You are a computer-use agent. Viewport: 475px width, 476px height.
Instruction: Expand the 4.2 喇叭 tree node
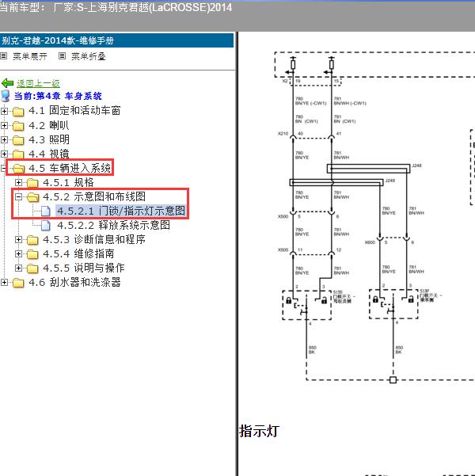click(x=4, y=125)
